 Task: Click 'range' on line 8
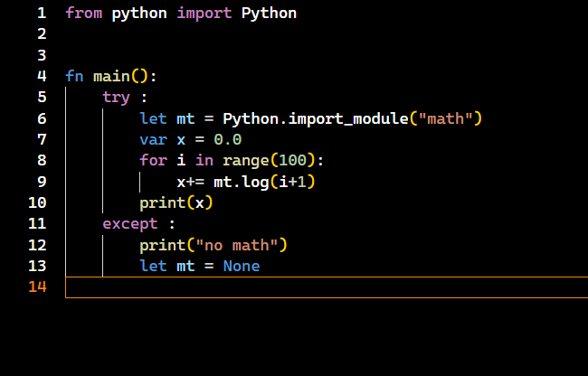(246, 161)
